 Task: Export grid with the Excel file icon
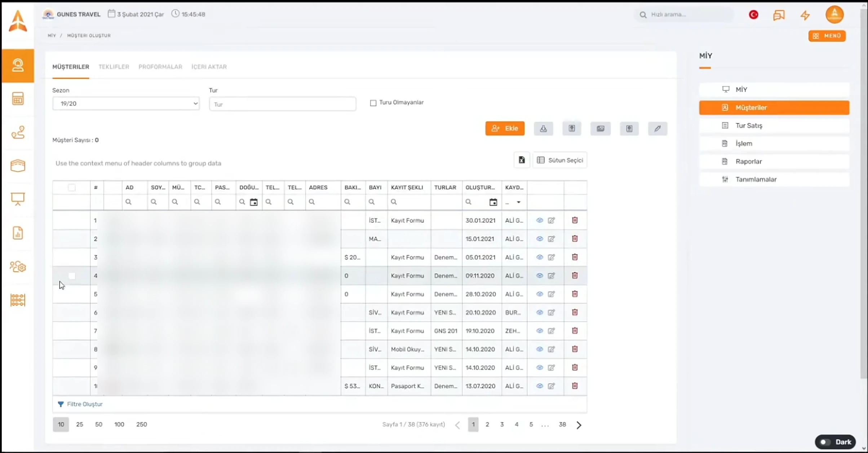tap(522, 160)
